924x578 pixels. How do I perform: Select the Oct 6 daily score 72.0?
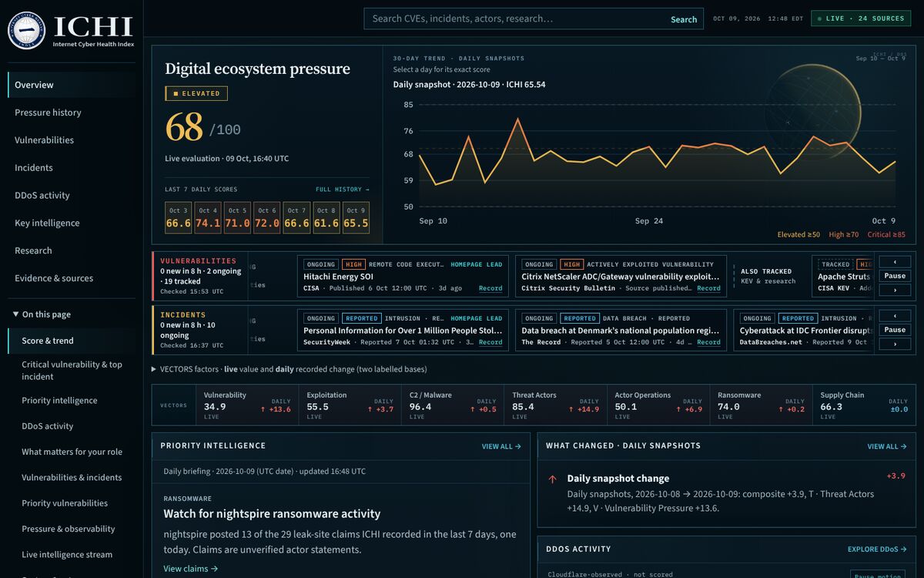pos(267,218)
